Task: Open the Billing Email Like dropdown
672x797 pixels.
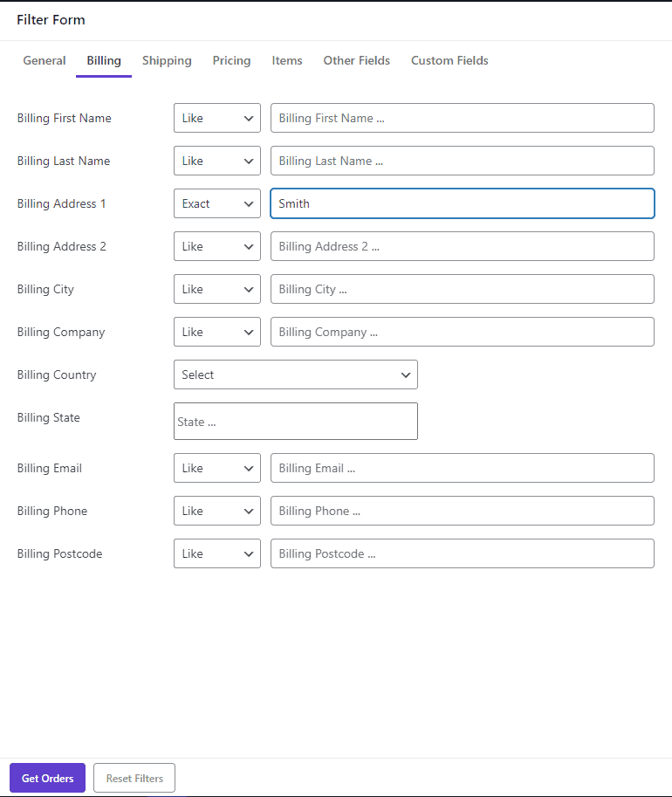Action: pyautogui.click(x=216, y=468)
